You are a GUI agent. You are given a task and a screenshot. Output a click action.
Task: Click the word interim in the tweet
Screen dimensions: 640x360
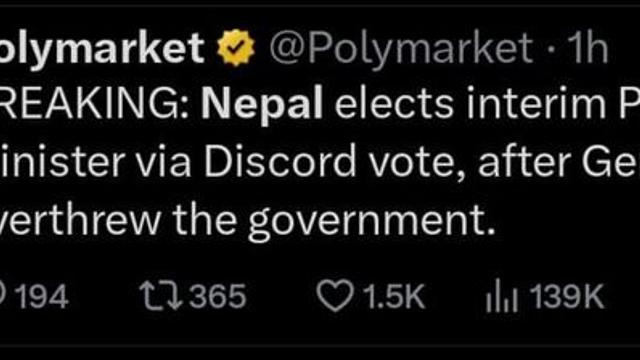tap(536, 103)
